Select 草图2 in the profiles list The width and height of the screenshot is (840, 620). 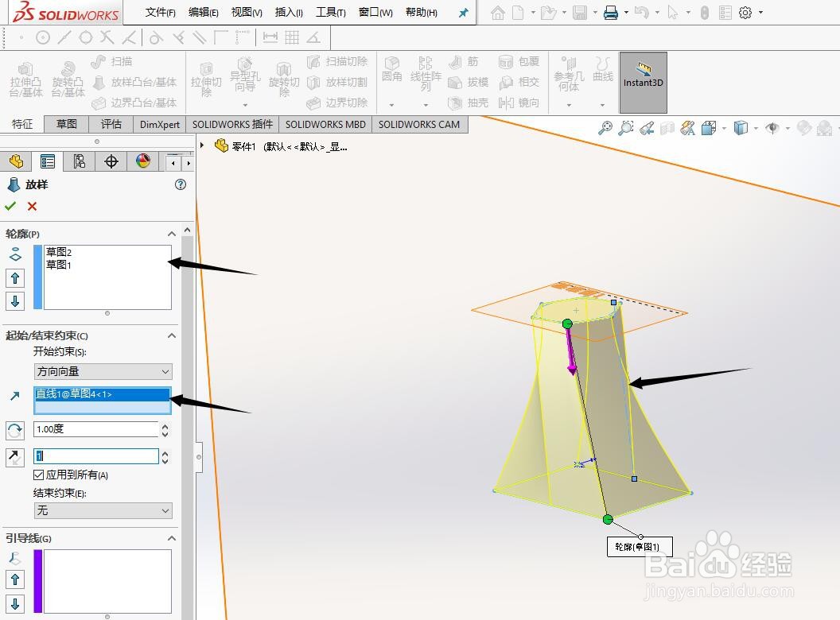pyautogui.click(x=58, y=252)
